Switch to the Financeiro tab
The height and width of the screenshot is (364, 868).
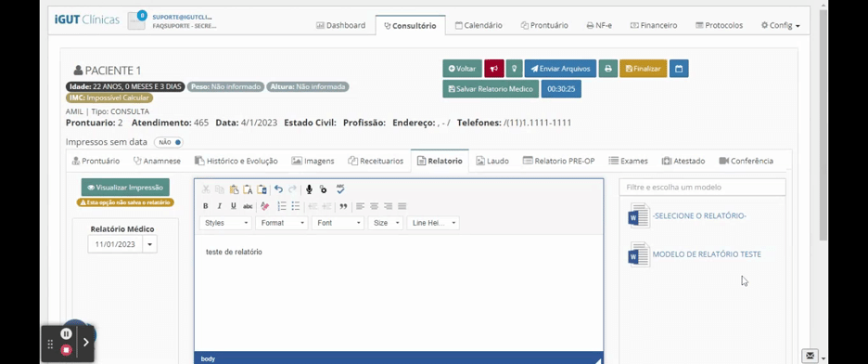tap(654, 25)
